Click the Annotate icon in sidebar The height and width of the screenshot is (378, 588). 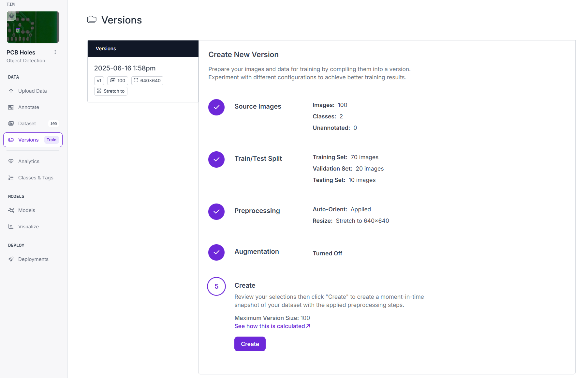pos(11,107)
